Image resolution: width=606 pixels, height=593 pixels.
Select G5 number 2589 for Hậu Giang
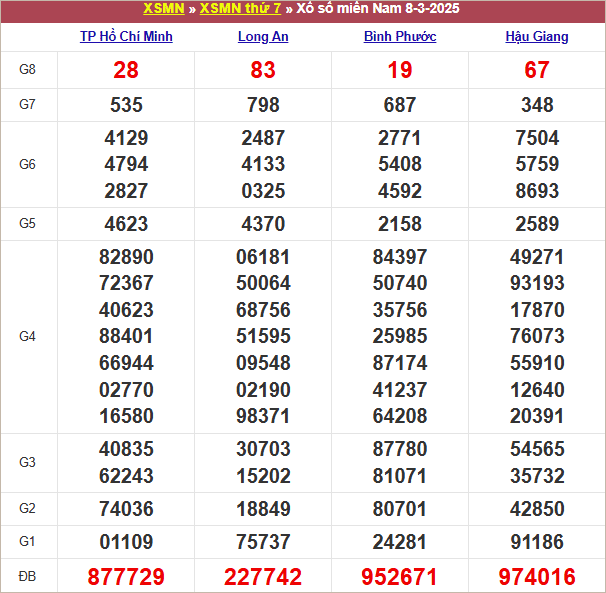pos(537,224)
